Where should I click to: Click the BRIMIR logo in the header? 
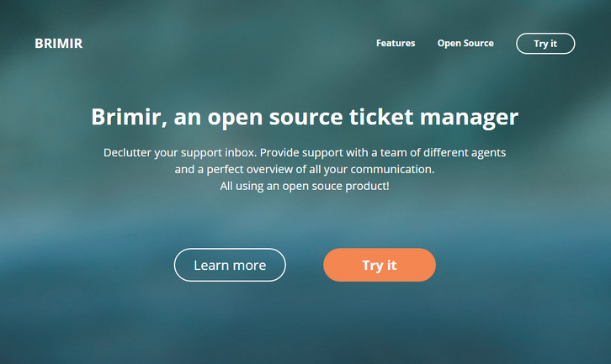pyautogui.click(x=59, y=44)
